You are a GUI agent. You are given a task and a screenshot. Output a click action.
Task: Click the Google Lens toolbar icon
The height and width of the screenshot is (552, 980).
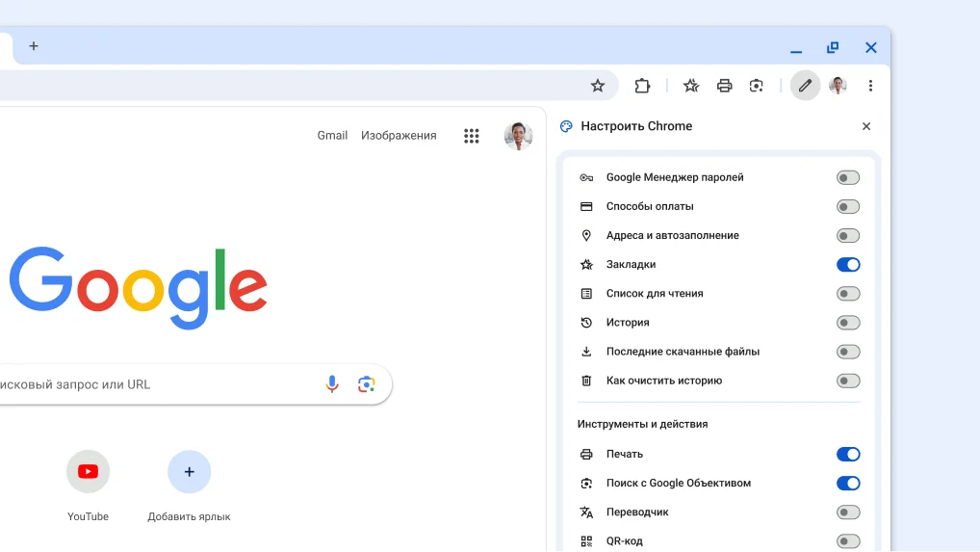coord(757,86)
